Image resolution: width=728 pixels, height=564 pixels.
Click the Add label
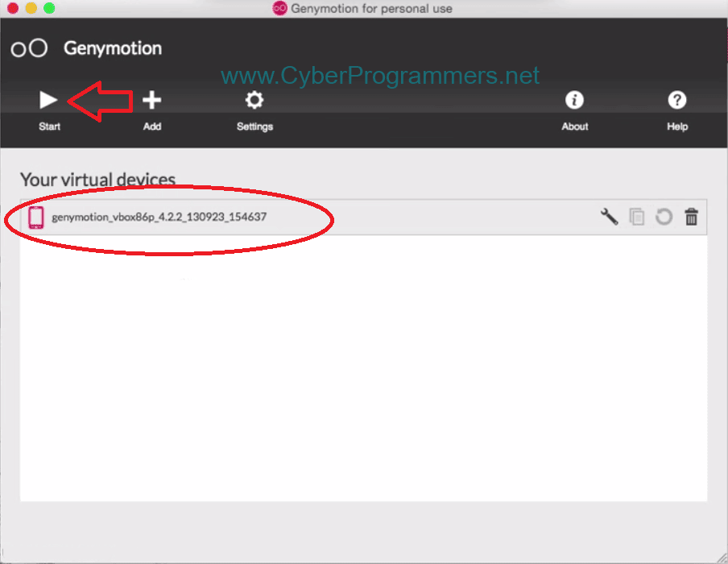click(152, 126)
